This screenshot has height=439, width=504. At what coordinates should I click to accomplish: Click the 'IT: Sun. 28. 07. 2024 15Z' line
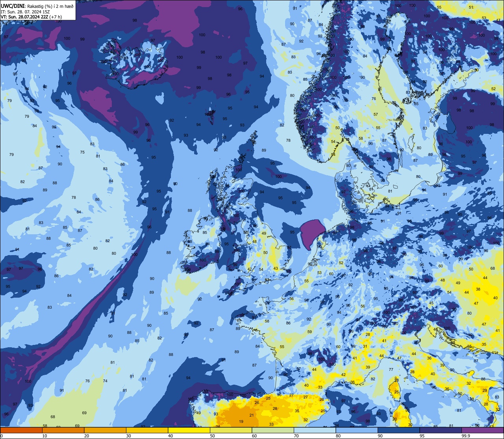tap(25, 11)
